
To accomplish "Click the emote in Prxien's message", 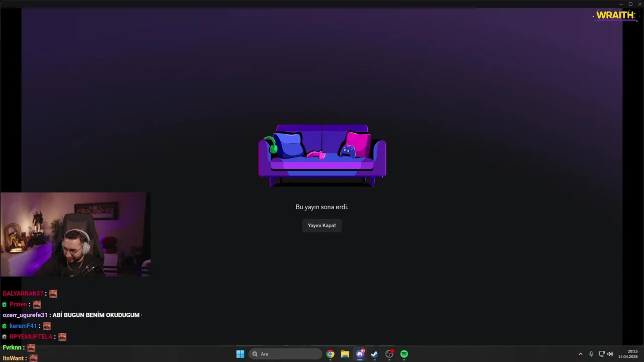I will pyautogui.click(x=37, y=304).
